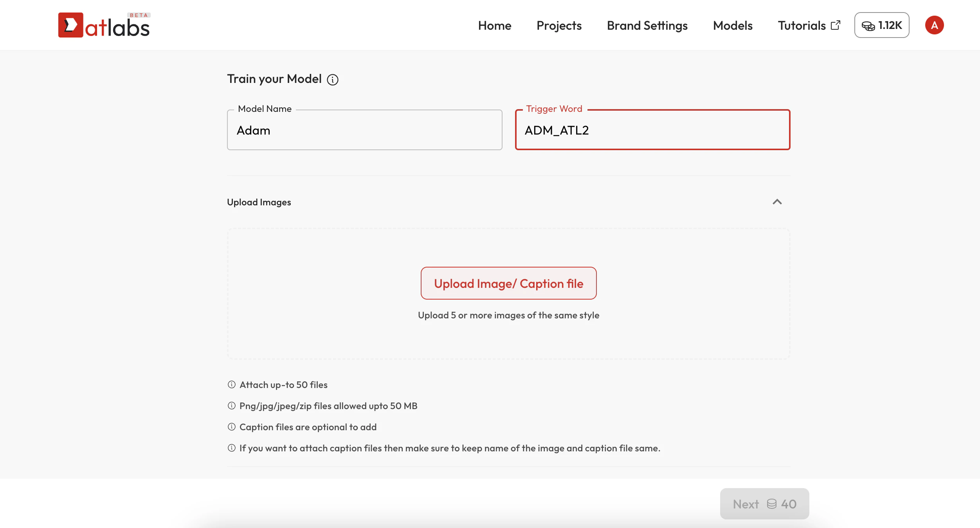Navigate to the Models page
Screen dimensions: 980x528
(733, 25)
